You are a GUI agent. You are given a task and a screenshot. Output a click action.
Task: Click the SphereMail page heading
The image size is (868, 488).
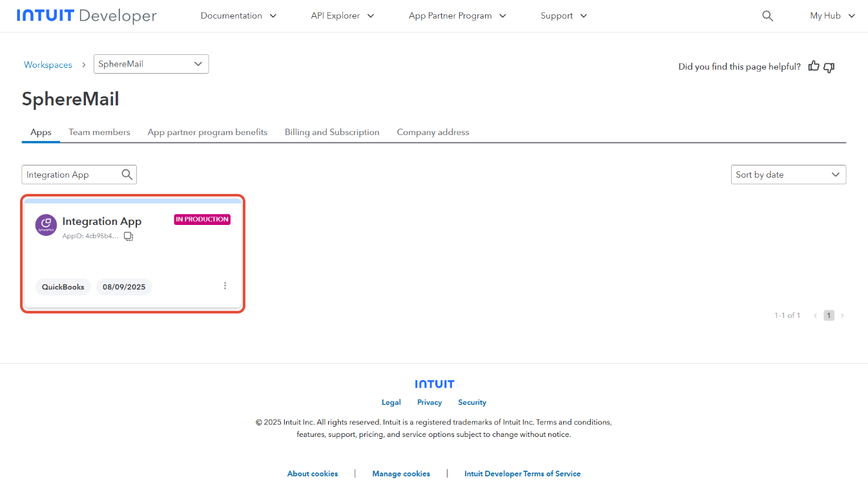(70, 99)
